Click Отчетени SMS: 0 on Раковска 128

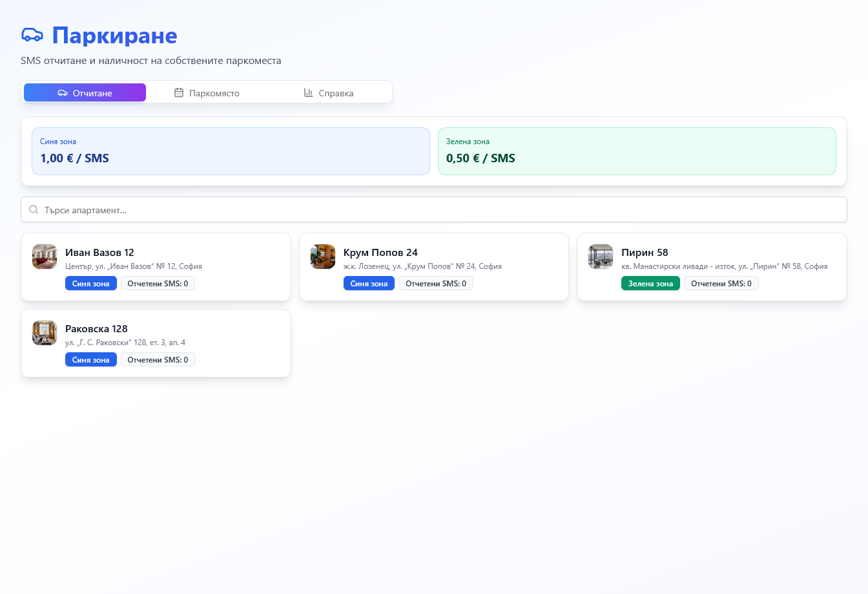158,360
